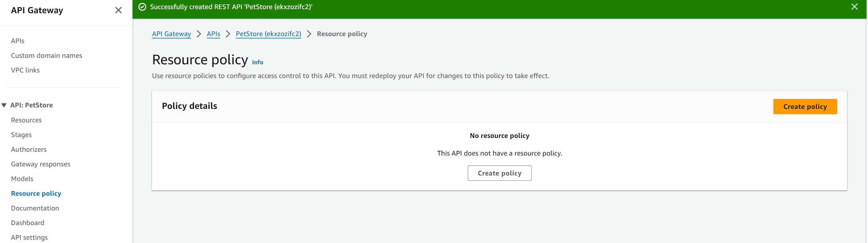This screenshot has height=243, width=868.
Task: Click the orange Create policy button
Action: click(x=805, y=106)
